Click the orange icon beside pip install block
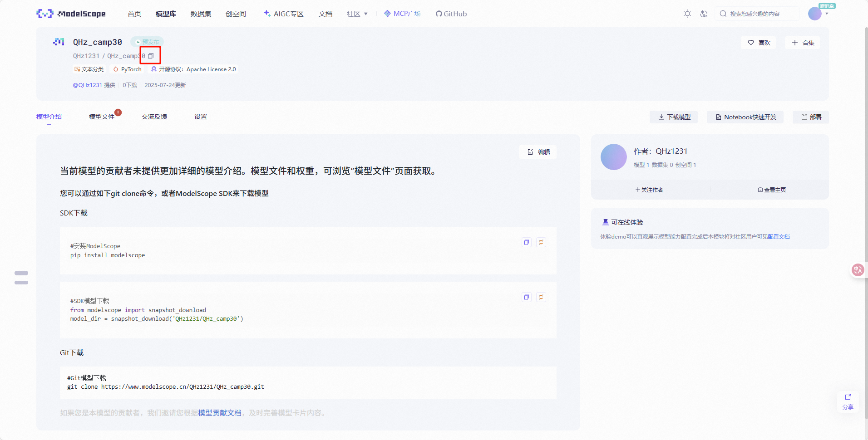The image size is (868, 440). tap(541, 242)
